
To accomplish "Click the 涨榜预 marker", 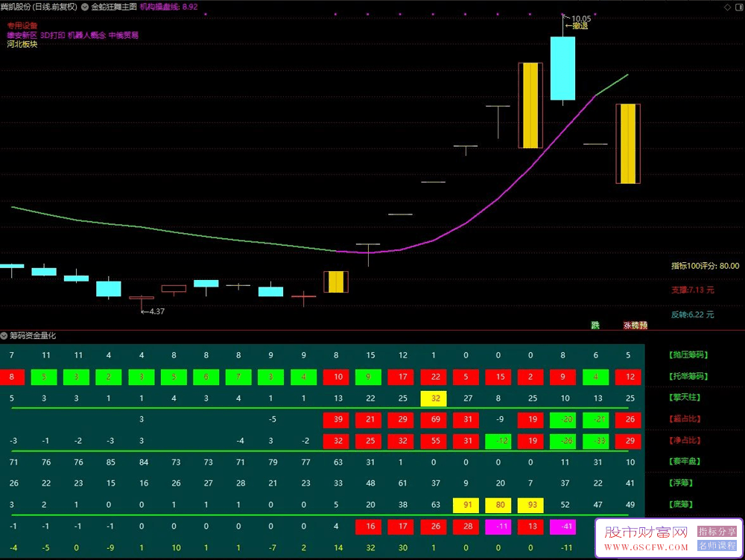I will coord(635,325).
